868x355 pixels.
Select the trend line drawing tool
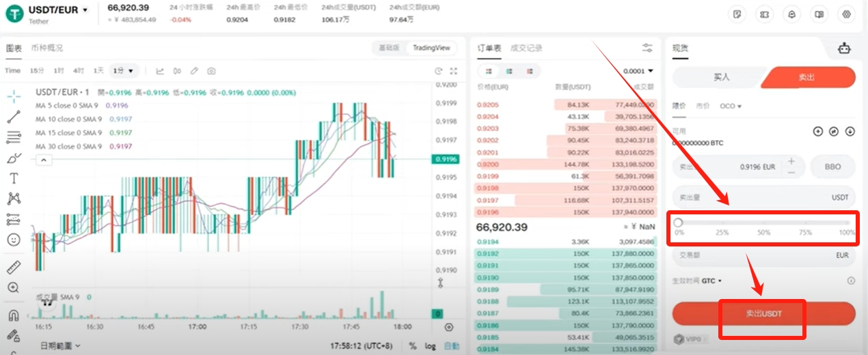point(13,117)
